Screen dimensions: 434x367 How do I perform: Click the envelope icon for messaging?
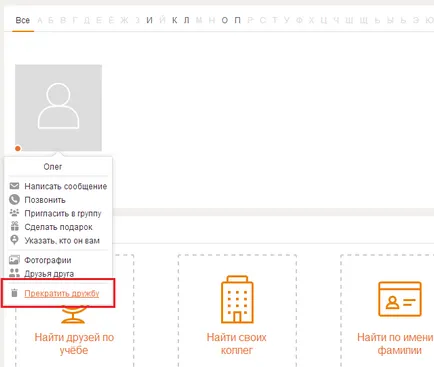tap(14, 186)
